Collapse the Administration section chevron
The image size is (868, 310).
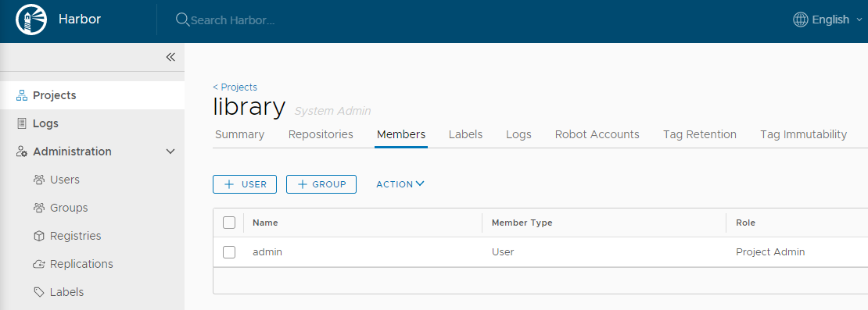170,151
